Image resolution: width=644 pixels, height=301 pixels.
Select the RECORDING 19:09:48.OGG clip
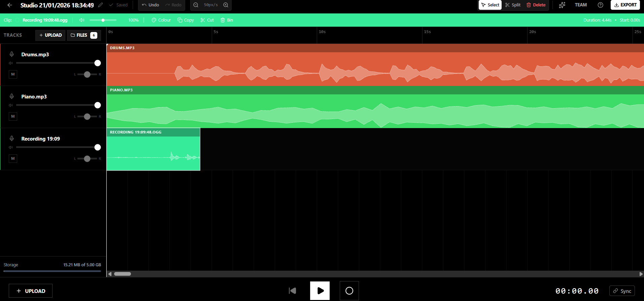coord(154,149)
